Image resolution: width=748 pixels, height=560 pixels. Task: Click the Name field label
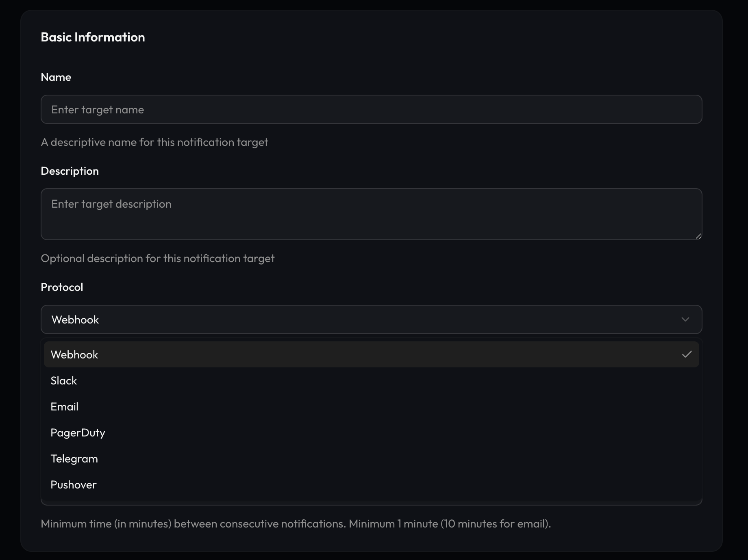pos(56,77)
